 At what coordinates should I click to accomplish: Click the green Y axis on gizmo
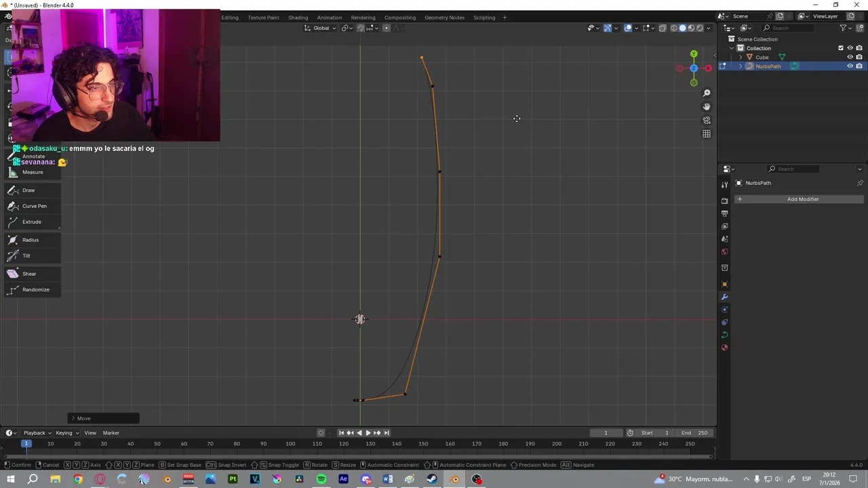(694, 54)
